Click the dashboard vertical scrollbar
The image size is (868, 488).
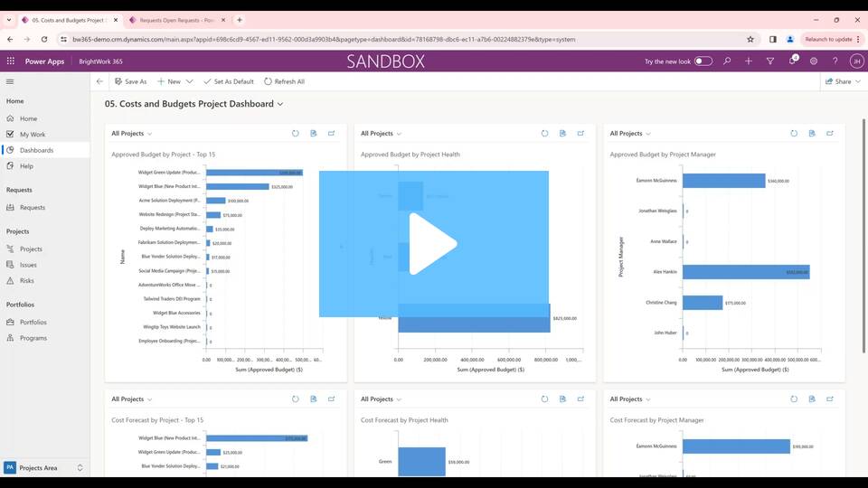pyautogui.click(x=863, y=236)
